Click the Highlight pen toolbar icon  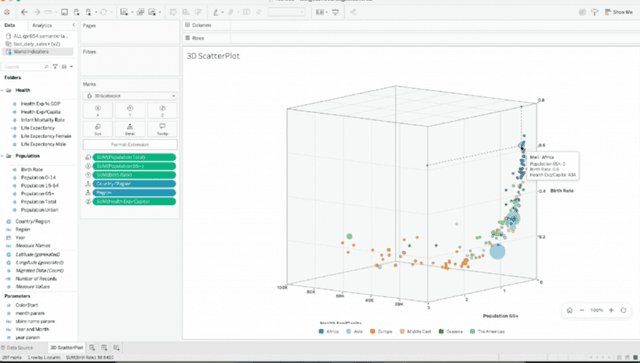pos(216,12)
